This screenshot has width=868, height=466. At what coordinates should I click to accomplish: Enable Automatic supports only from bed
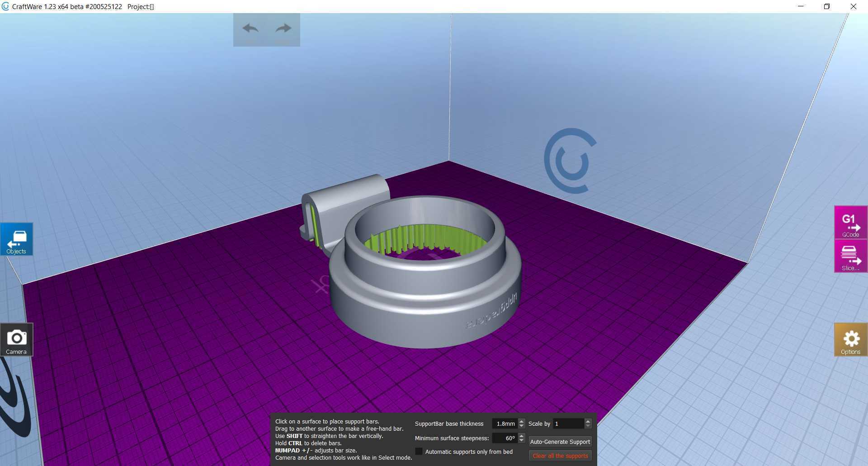tap(419, 452)
